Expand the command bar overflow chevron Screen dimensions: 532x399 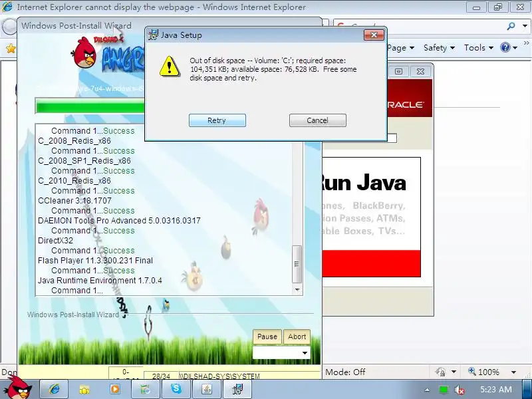coord(526,43)
